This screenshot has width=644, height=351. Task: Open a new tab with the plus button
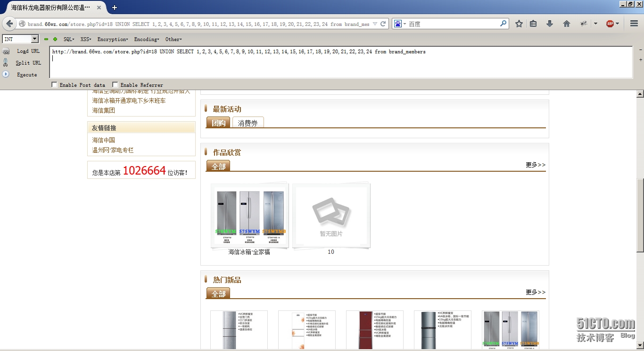114,8
